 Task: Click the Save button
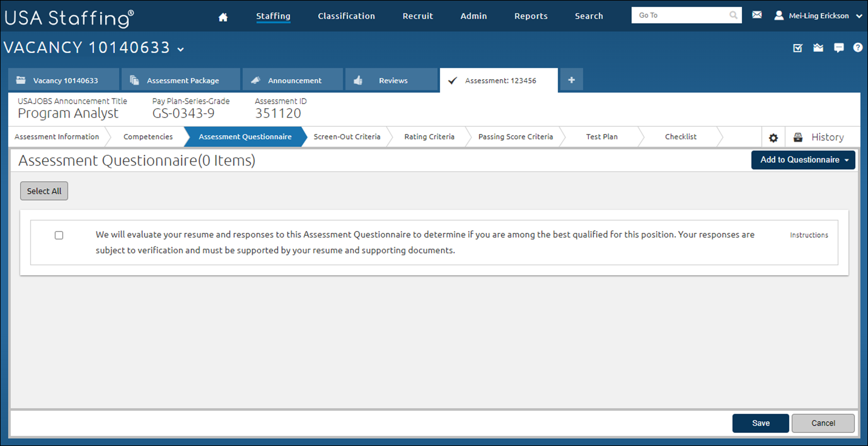coord(760,423)
